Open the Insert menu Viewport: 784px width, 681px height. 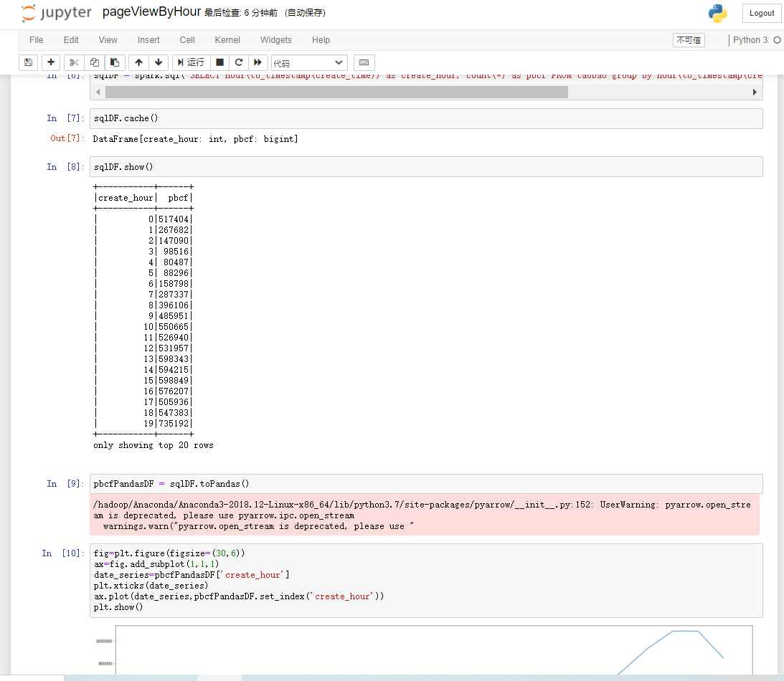click(x=148, y=40)
